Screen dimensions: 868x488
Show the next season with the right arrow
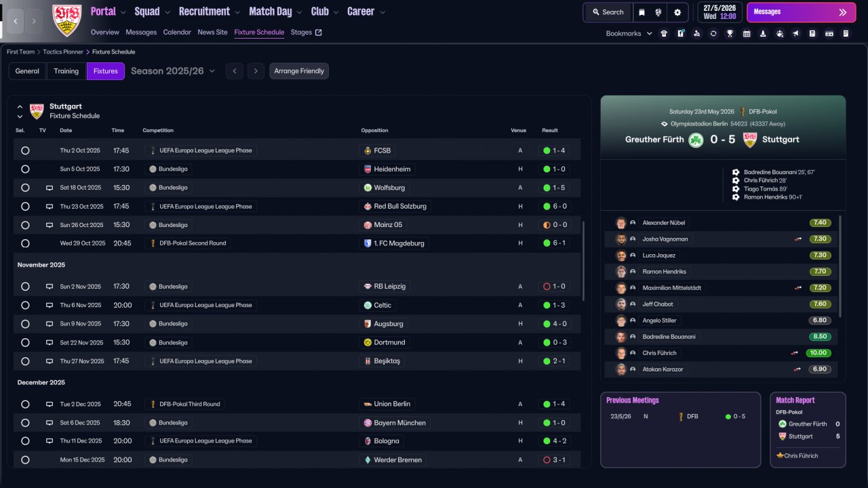click(256, 71)
